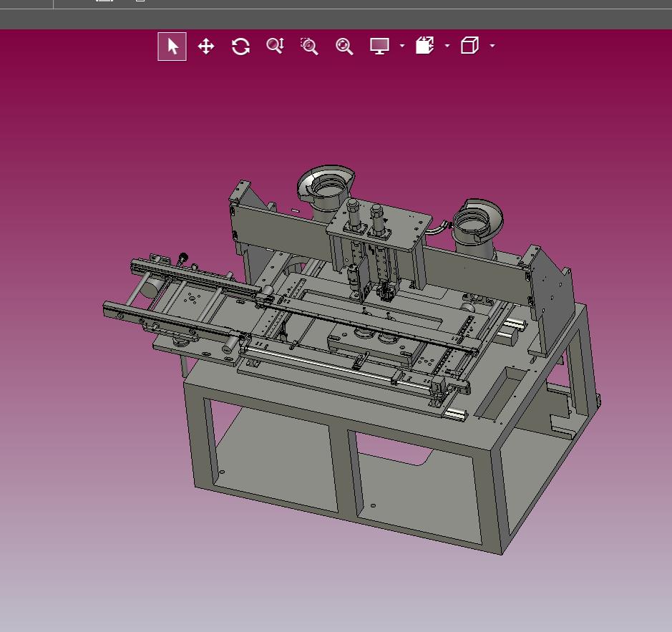Click the zoom to fit icon
Screen dimensions: 672x632
[344, 47]
